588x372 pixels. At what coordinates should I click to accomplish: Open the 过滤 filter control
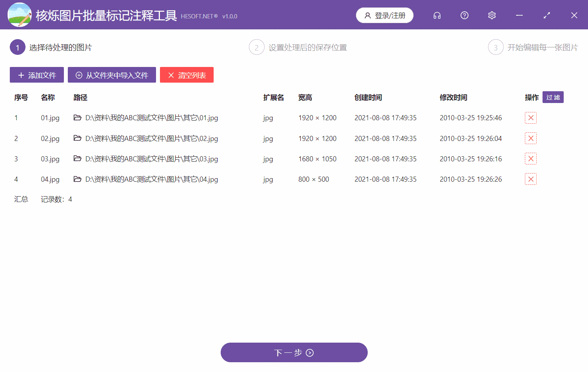[x=553, y=97]
